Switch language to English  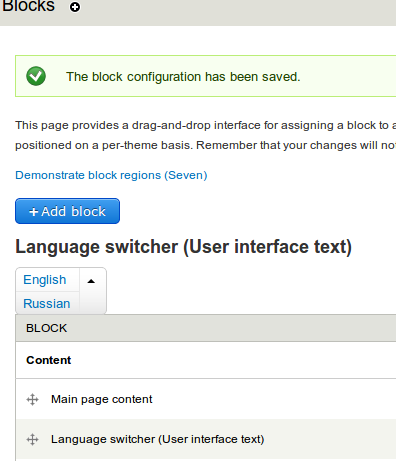coord(45,280)
